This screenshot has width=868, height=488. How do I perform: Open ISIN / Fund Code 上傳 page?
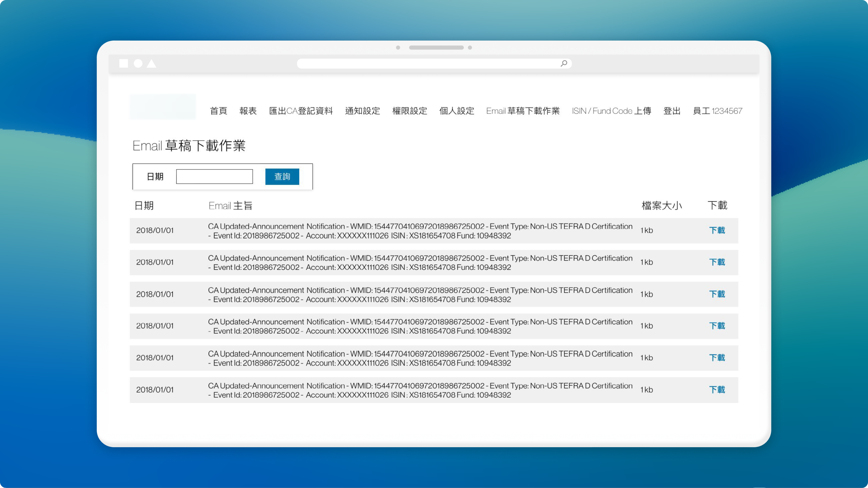click(611, 111)
